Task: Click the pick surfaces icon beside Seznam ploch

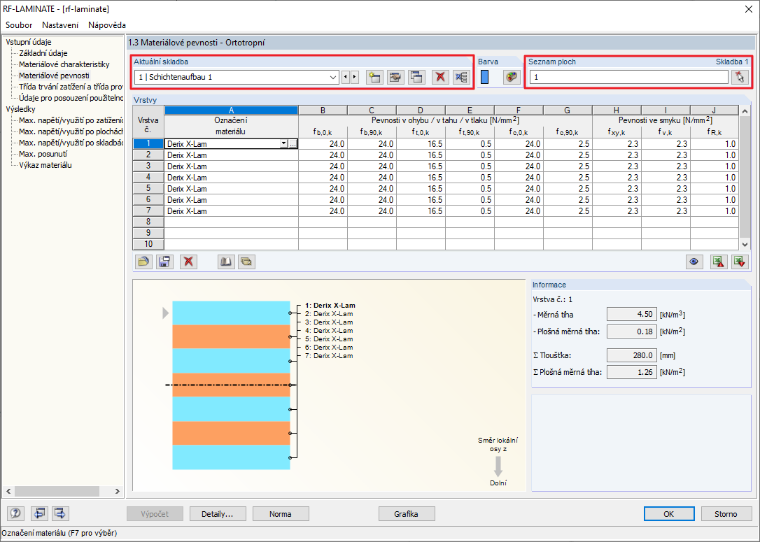Action: [x=740, y=77]
